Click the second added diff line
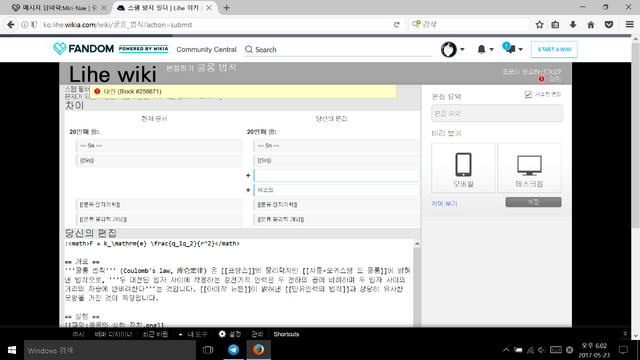Screen dimensions: 640x360 tap(336, 190)
